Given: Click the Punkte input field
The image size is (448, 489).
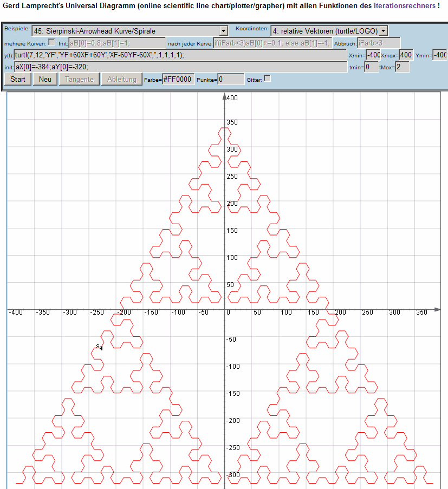Looking at the screenshot, I should coord(231,79).
